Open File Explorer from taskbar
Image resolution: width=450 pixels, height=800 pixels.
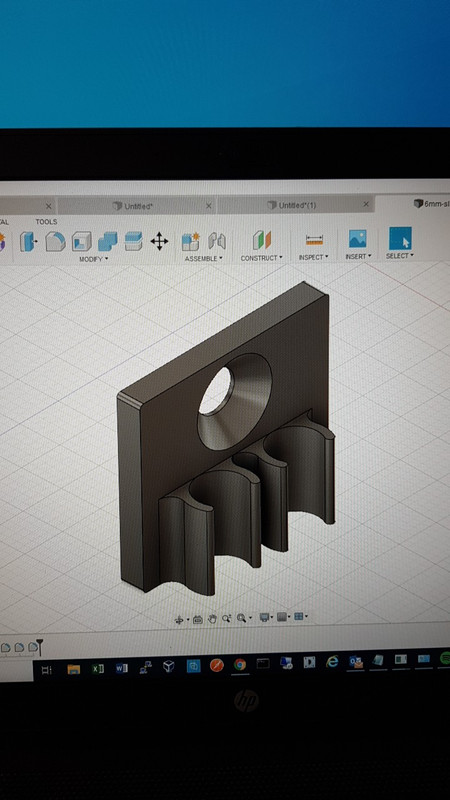(74, 669)
